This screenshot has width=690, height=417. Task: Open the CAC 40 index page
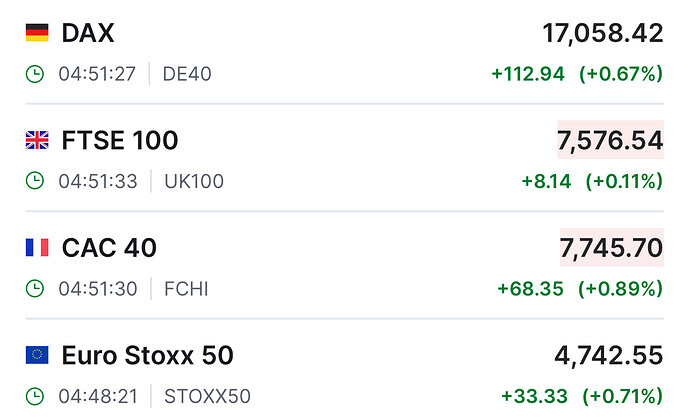[109, 247]
